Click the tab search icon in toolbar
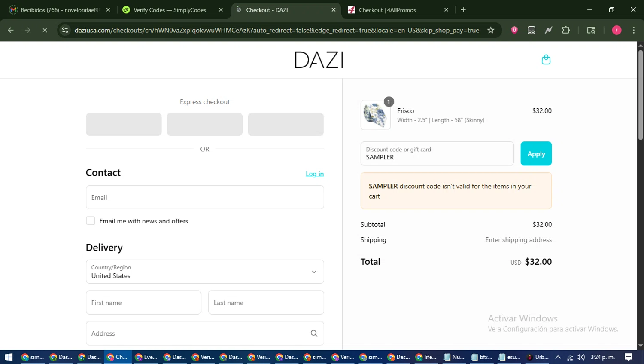The width and height of the screenshot is (644, 364). click(x=591, y=30)
